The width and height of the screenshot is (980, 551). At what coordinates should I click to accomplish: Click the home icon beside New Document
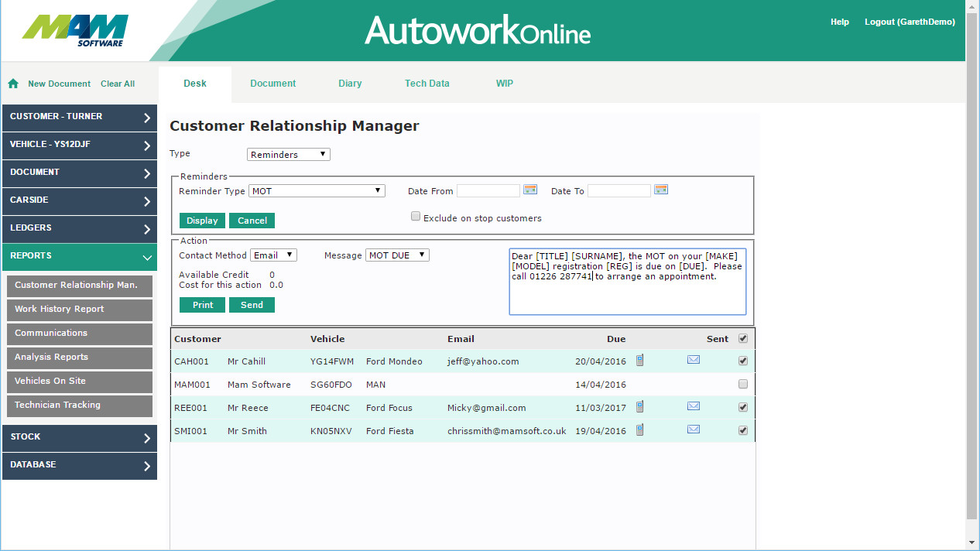pyautogui.click(x=13, y=84)
